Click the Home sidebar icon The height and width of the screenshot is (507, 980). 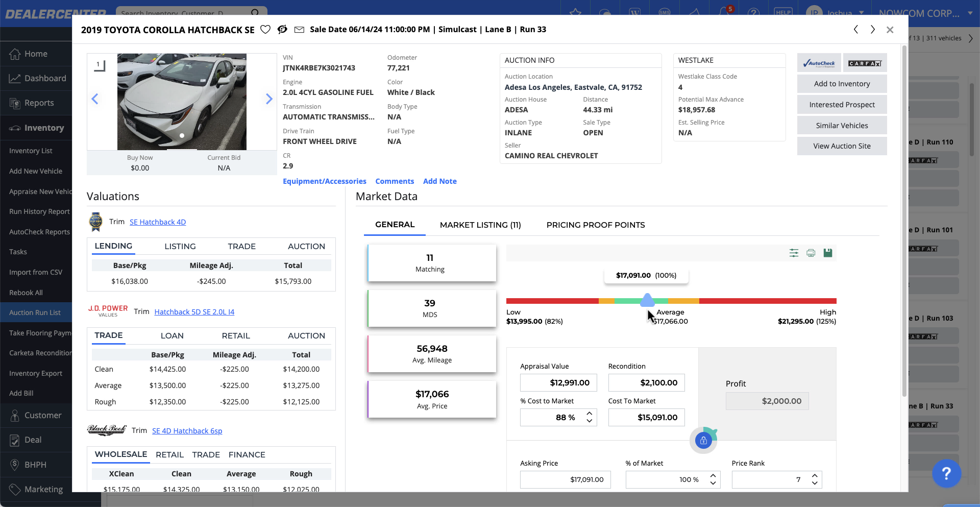[x=15, y=54]
